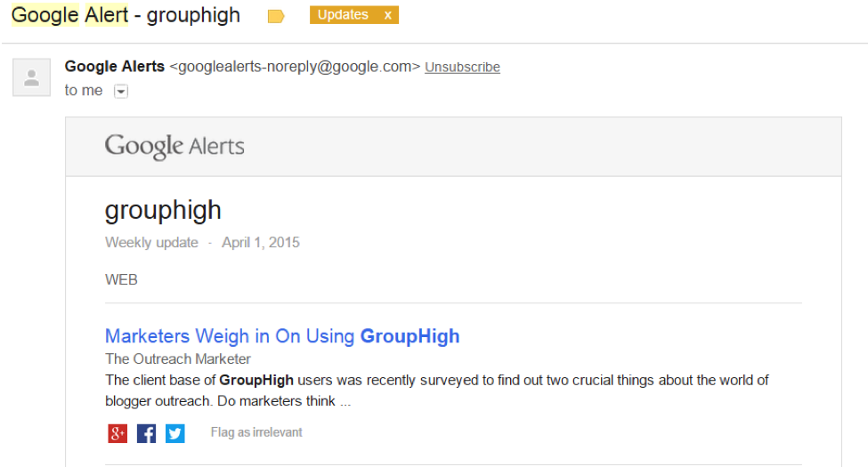Click The Outreach Marketer source name
The height and width of the screenshot is (467, 868).
178,359
